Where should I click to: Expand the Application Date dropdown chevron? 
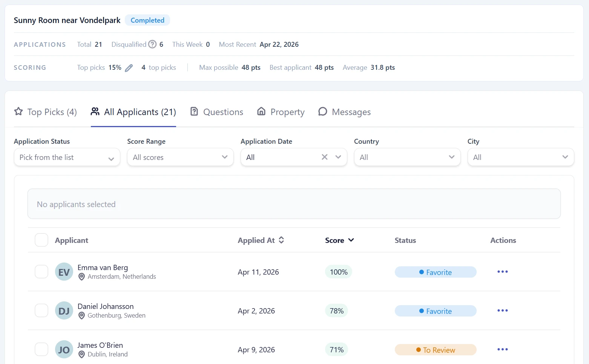(x=338, y=157)
